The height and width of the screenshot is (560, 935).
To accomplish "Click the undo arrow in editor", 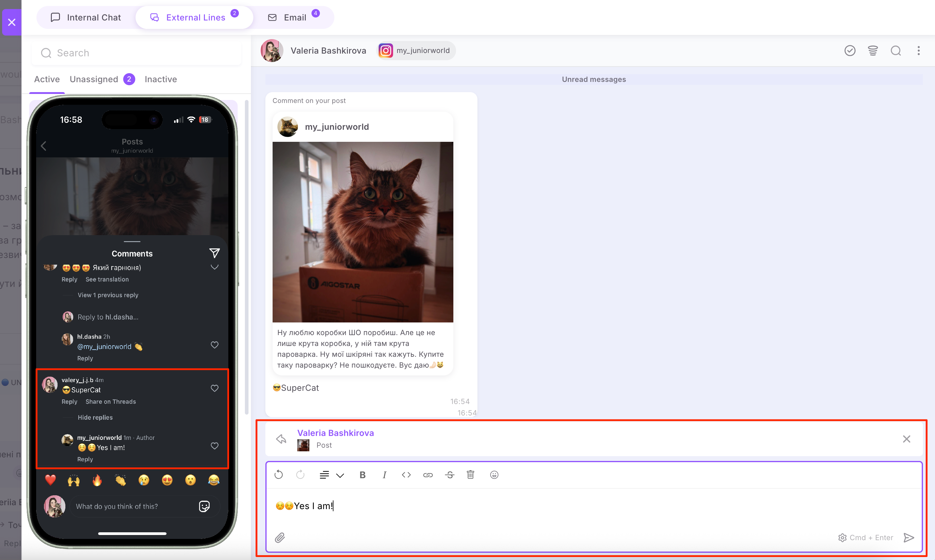I will 279,475.
